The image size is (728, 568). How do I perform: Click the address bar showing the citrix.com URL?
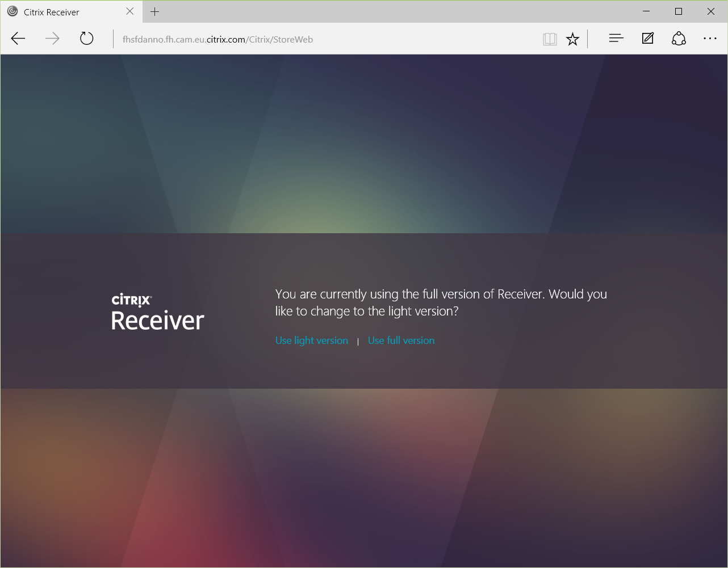(x=284, y=39)
